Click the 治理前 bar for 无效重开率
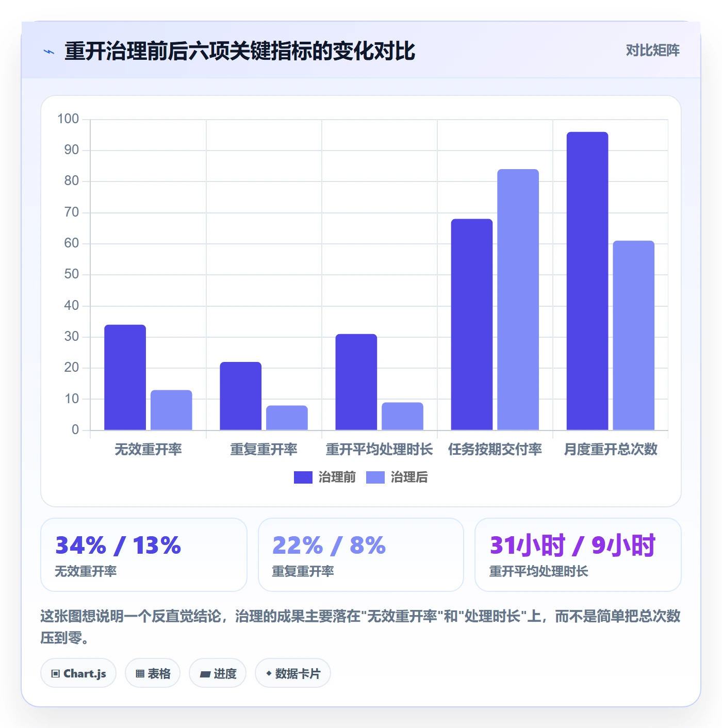This screenshot has width=722, height=728. tap(125, 377)
